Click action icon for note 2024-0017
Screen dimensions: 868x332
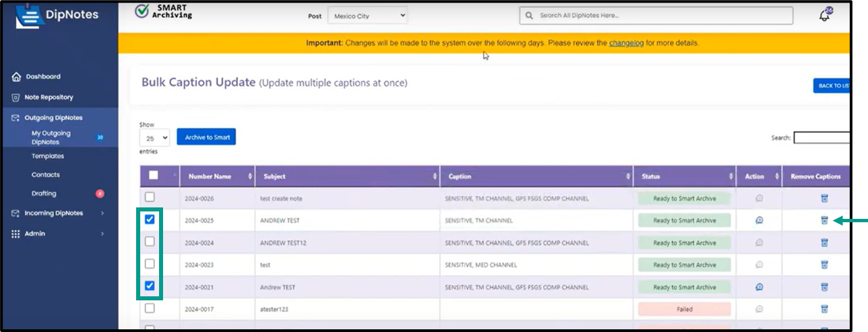(x=759, y=309)
